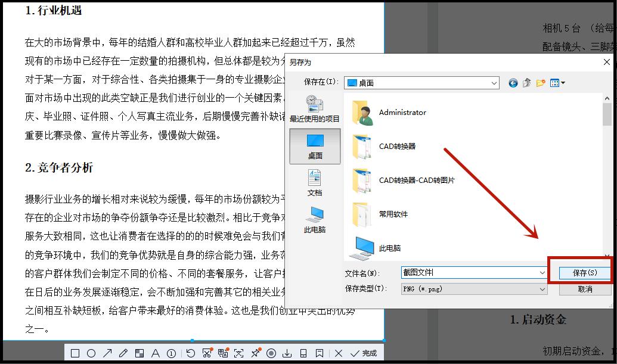Pin the screenshot to screen
The image size is (617, 364).
[x=255, y=353]
